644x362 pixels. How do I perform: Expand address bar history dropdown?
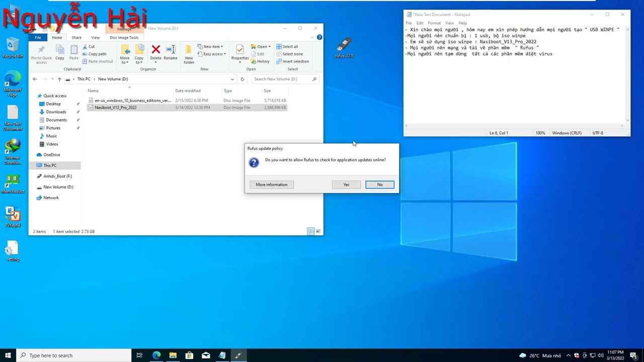point(232,79)
